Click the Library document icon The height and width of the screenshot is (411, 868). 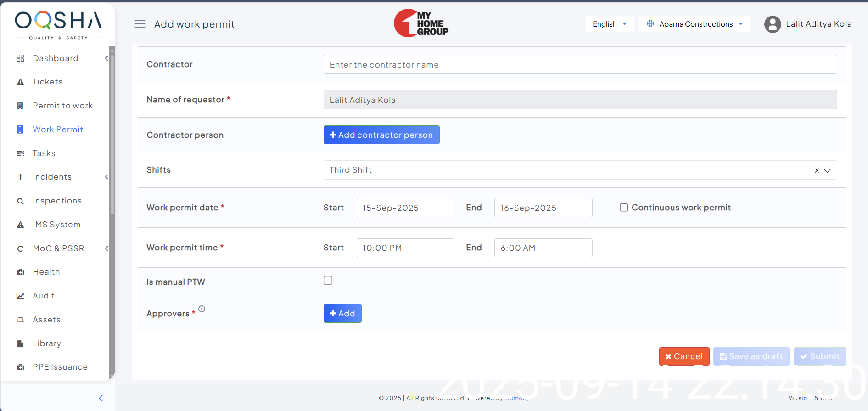(x=20, y=343)
